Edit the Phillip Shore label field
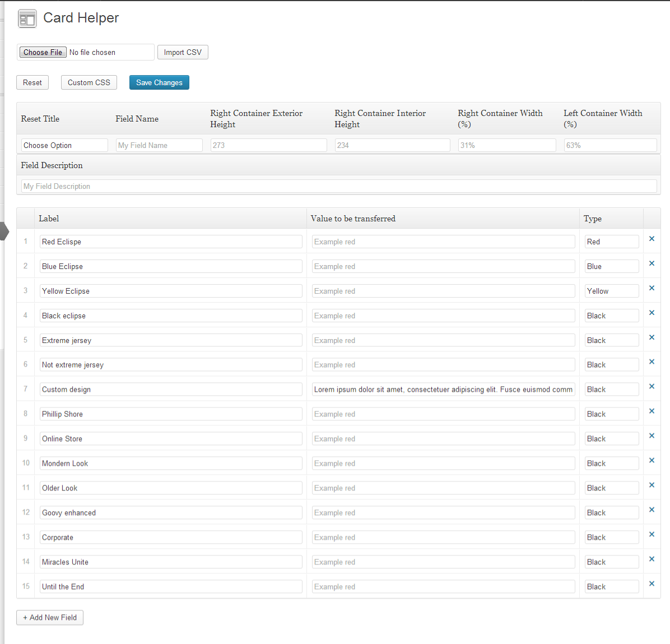This screenshot has width=670, height=644. pos(171,414)
